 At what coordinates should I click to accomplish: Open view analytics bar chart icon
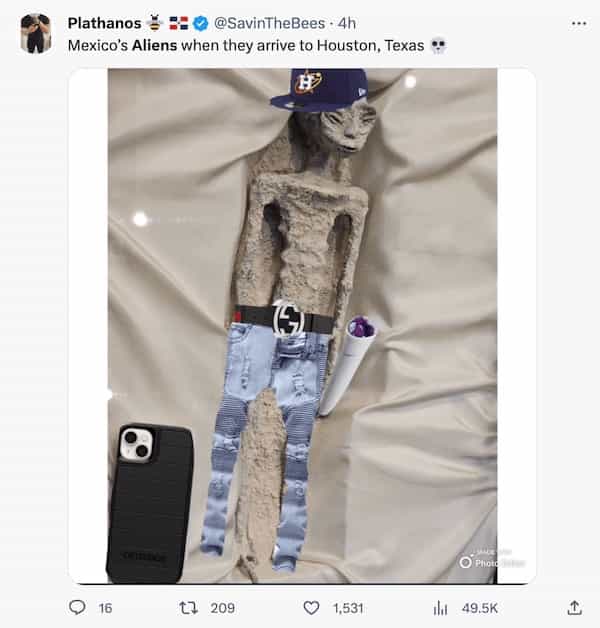click(440, 608)
